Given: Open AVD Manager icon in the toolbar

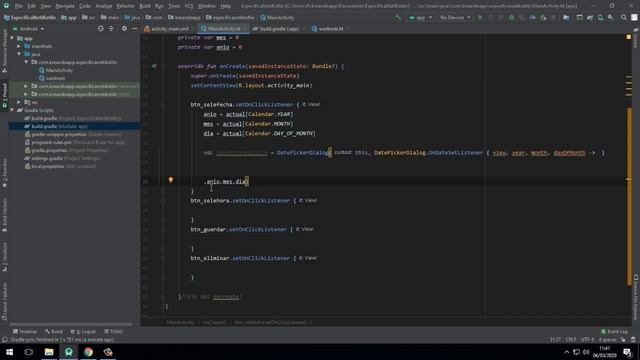Looking at the screenshot, I should pyautogui.click(x=600, y=18).
